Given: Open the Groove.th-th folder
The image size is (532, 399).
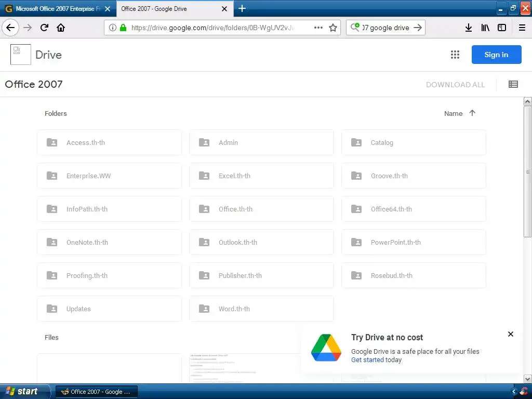Looking at the screenshot, I should [x=414, y=176].
